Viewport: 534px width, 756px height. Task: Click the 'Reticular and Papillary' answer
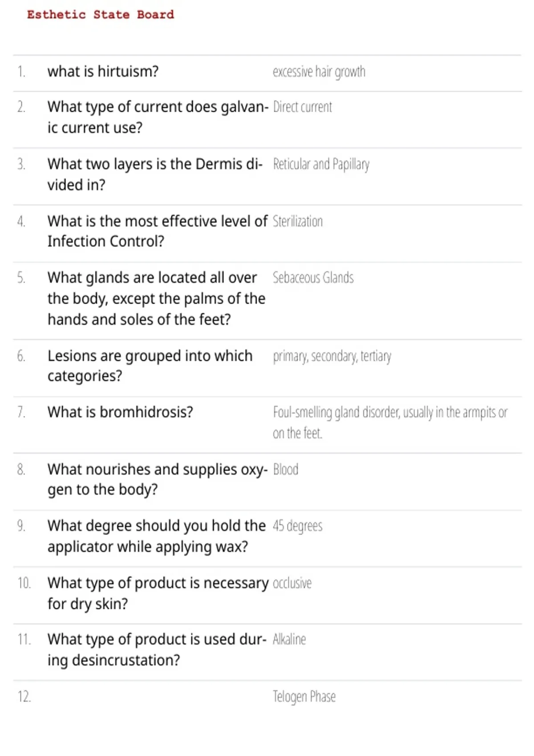point(321,165)
